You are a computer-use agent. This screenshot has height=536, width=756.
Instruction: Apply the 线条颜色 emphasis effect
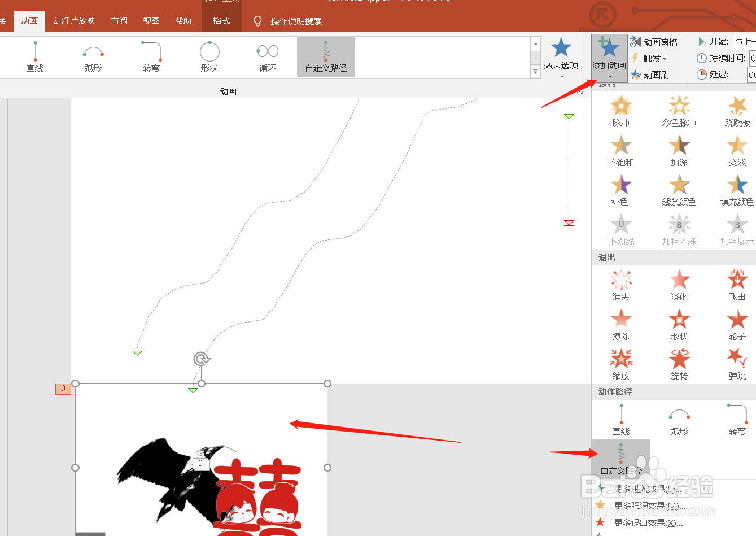click(x=679, y=190)
